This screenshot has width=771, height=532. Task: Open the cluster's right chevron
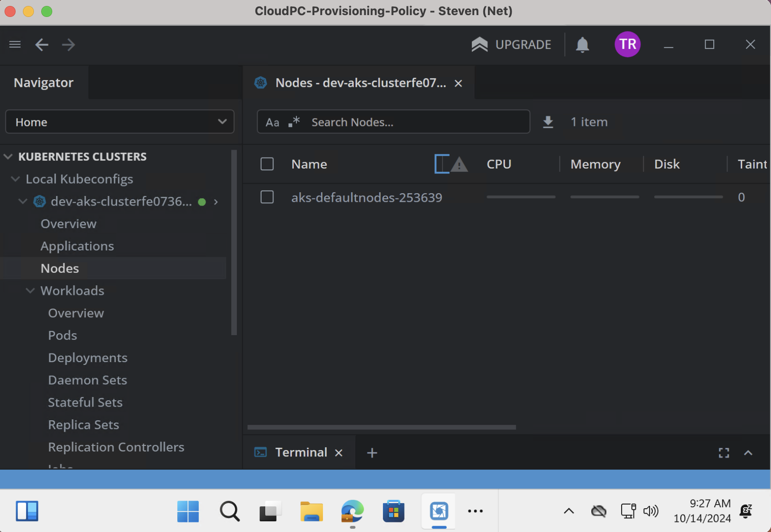(x=216, y=202)
